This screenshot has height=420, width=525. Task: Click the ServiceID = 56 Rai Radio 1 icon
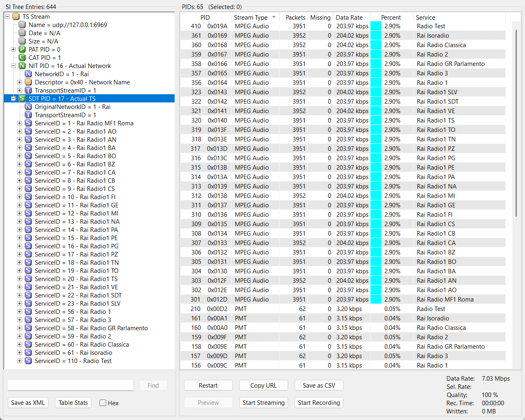tap(28, 312)
